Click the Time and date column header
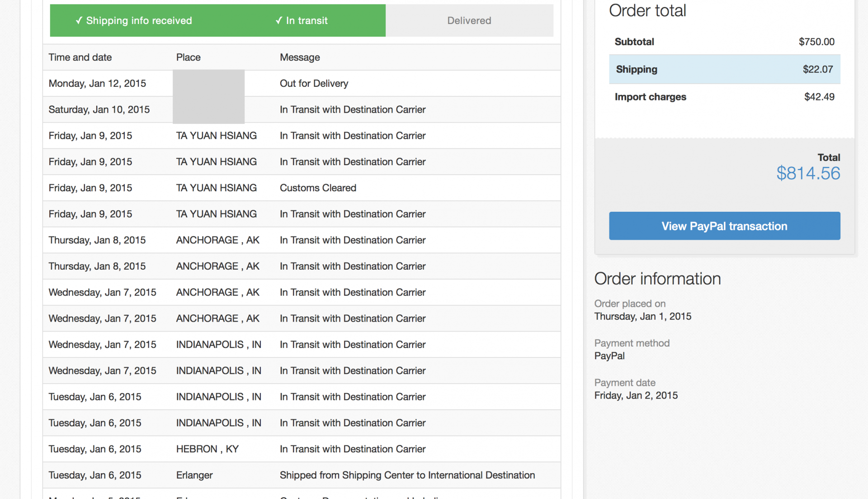The height and width of the screenshot is (499, 868). tap(80, 57)
